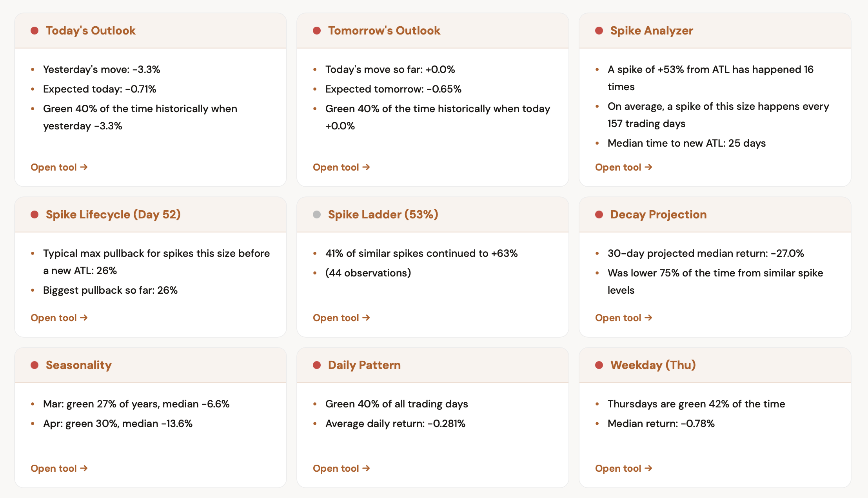Click the gray status dot on Spike Ladder
868x498 pixels.
pos(317,214)
